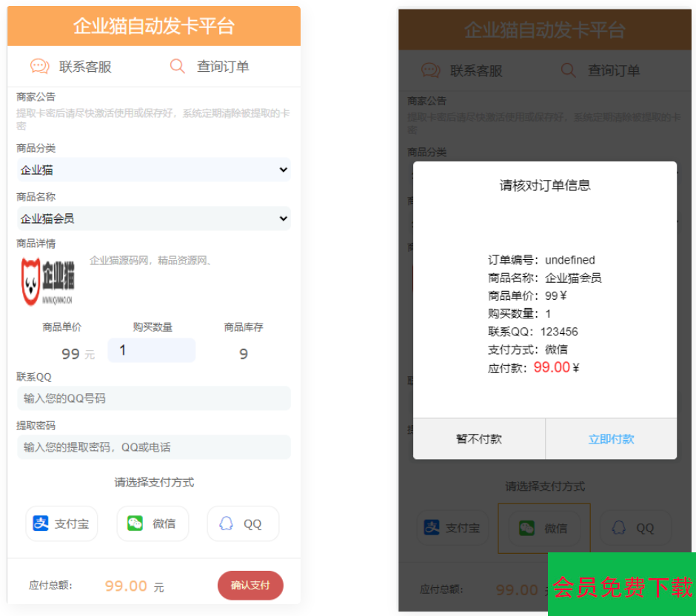Go to 查询订单 text in left panel header
This screenshot has width=696, height=616.
coord(223,67)
